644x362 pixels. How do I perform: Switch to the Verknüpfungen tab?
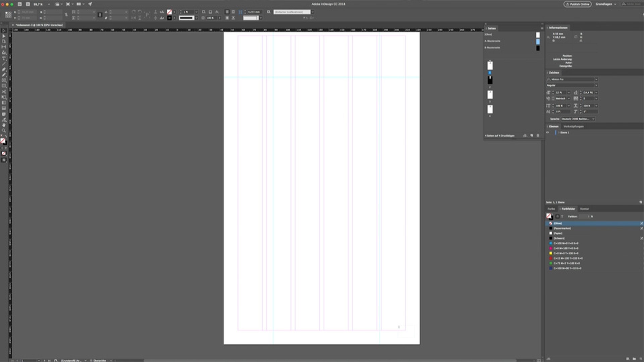(x=574, y=126)
